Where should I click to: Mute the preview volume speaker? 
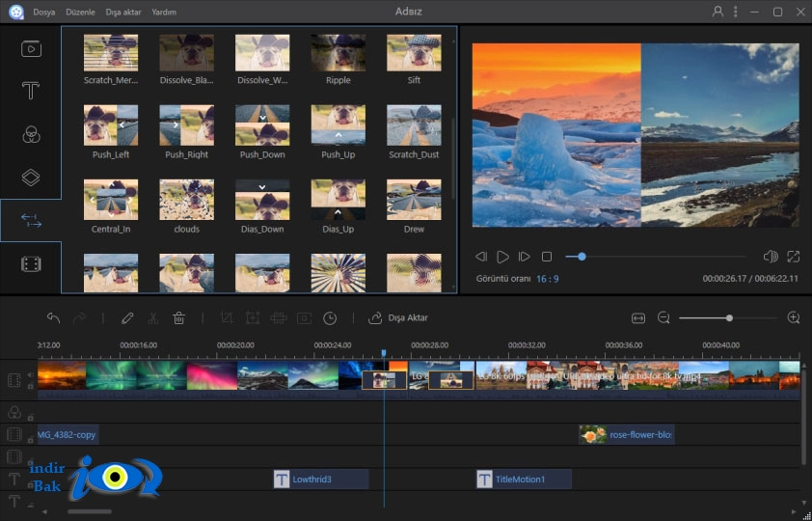(771, 257)
